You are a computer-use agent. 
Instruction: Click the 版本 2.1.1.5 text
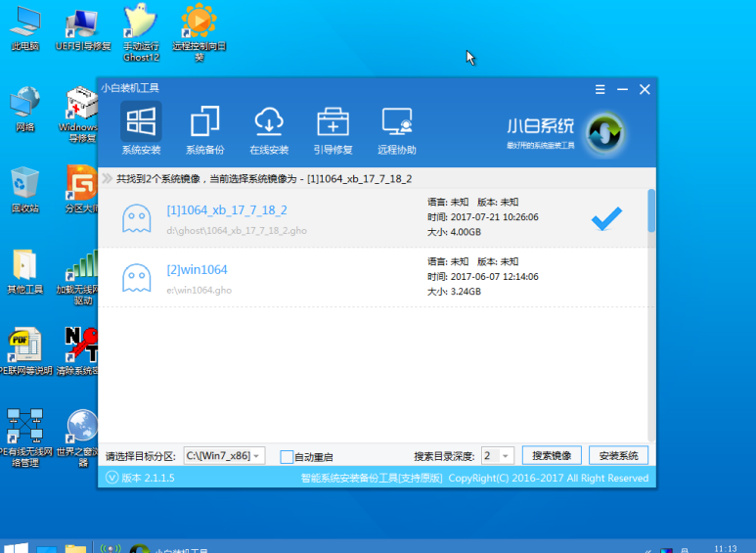point(148,478)
